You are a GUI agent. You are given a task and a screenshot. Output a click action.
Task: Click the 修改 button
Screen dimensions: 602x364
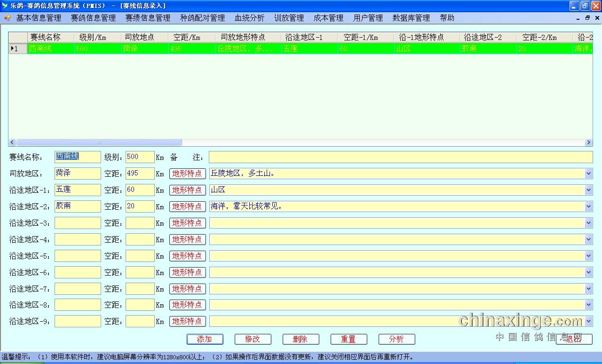pos(253,339)
